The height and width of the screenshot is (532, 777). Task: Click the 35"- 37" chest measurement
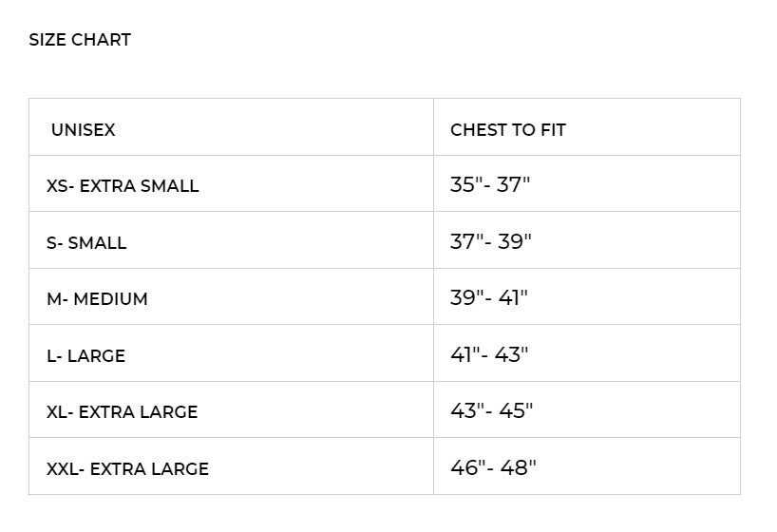490,185
